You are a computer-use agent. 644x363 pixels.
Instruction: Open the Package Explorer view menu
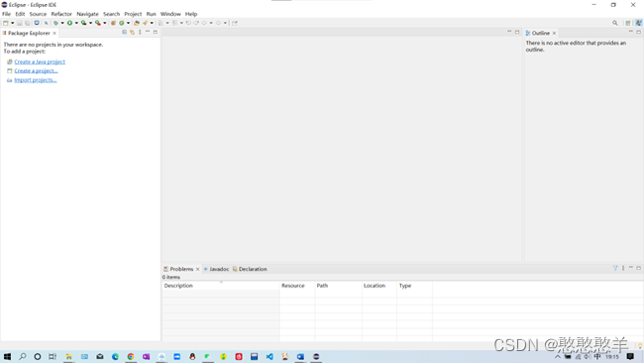(x=140, y=32)
